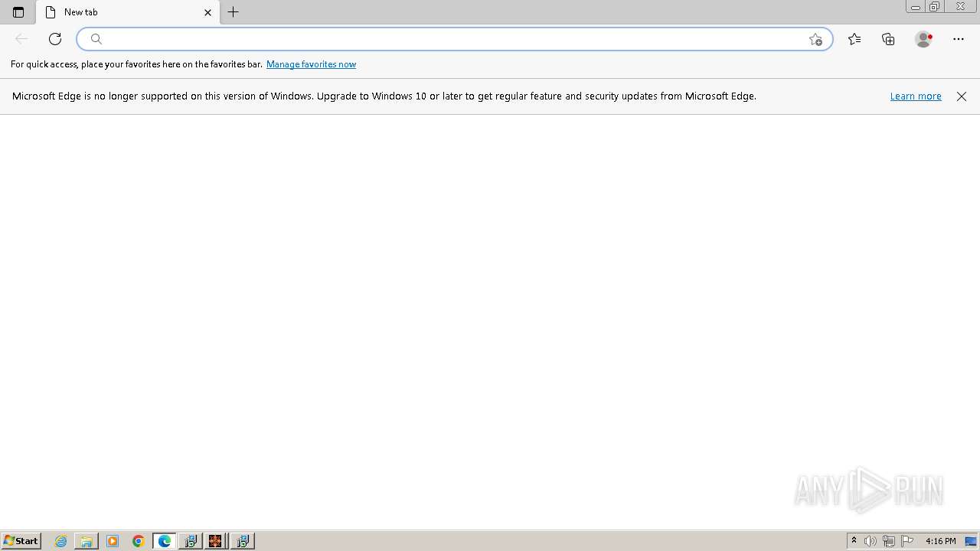Open Windows Explorer folder from taskbar
Viewport: 980px width, 551px height.
pyautogui.click(x=87, y=541)
